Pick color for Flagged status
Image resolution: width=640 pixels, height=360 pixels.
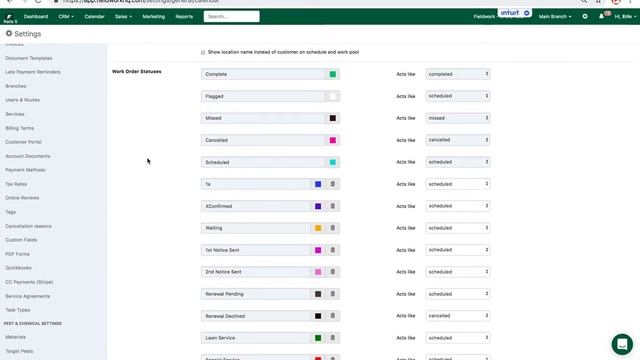333,96
